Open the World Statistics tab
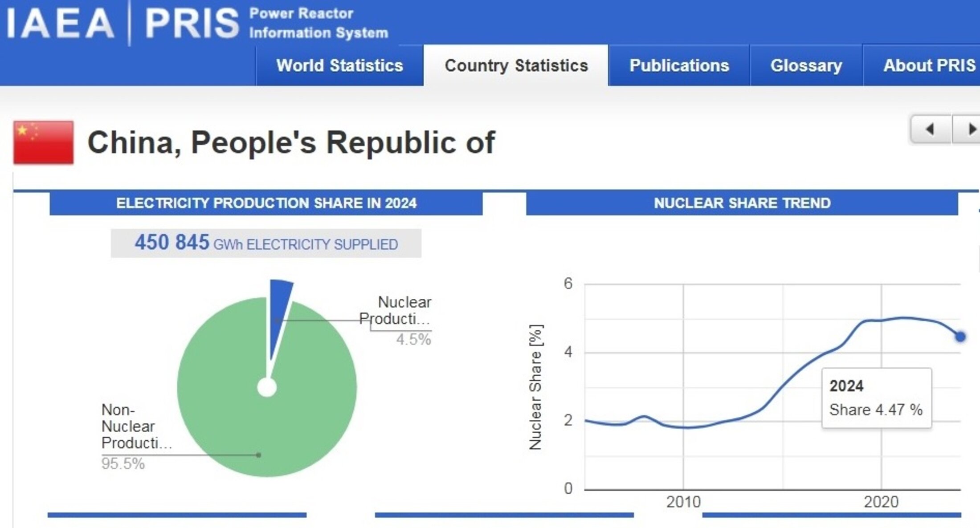The image size is (980, 528). coord(339,65)
